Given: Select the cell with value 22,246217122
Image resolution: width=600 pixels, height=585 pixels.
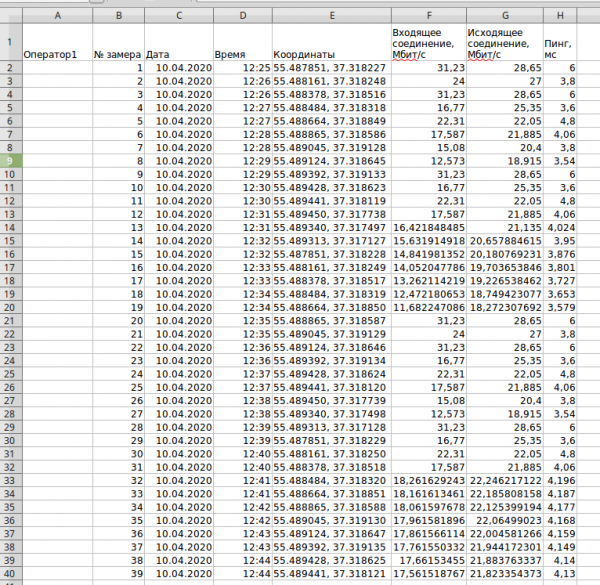Looking at the screenshot, I should (504, 482).
